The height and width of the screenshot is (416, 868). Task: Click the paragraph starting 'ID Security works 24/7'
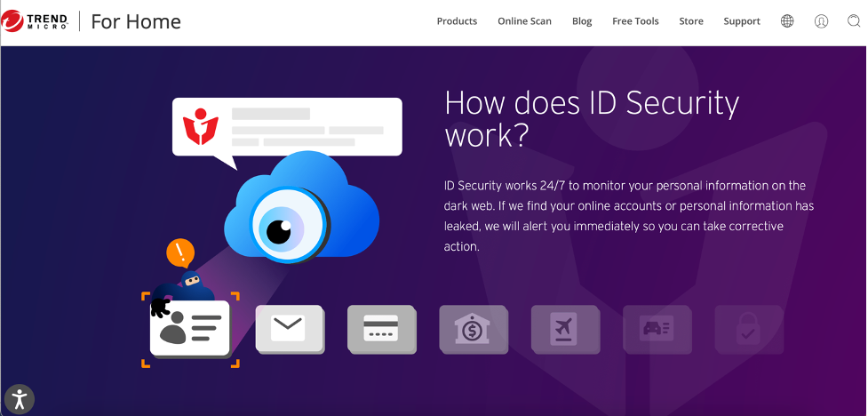(629, 216)
